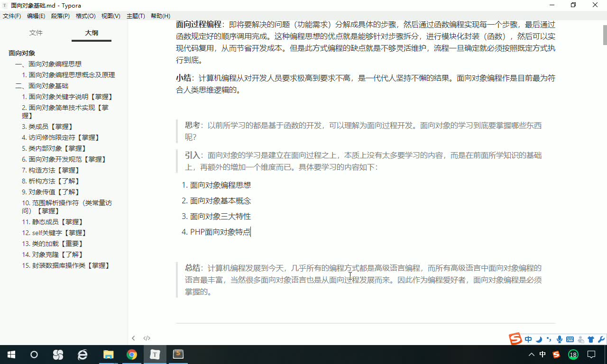Click the tray 中 input language indicator

[x=543, y=355]
